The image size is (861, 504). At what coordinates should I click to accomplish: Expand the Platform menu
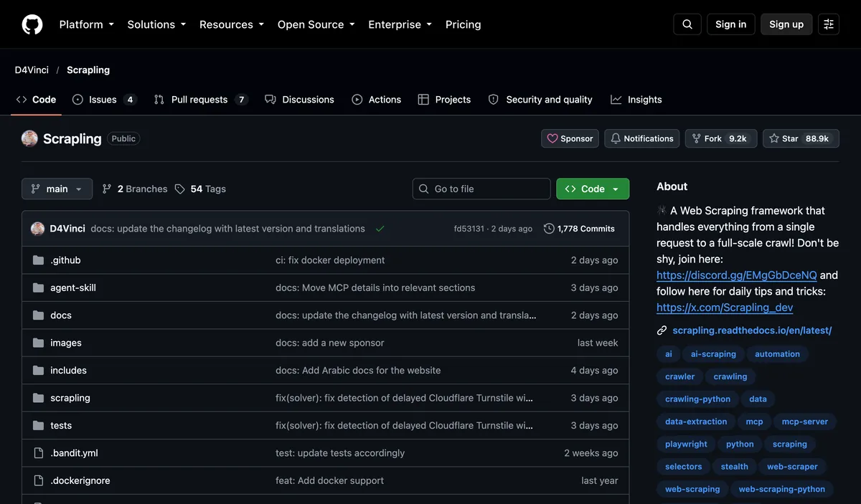(87, 24)
